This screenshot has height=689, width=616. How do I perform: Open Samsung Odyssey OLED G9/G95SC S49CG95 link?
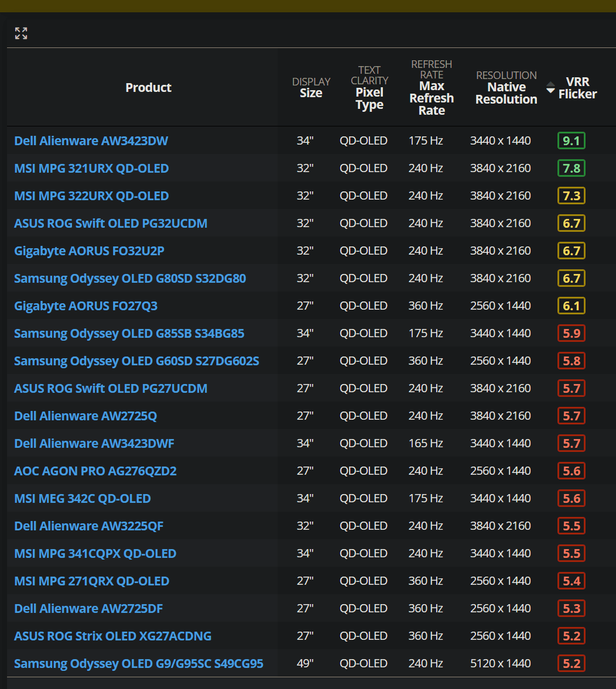[139, 663]
